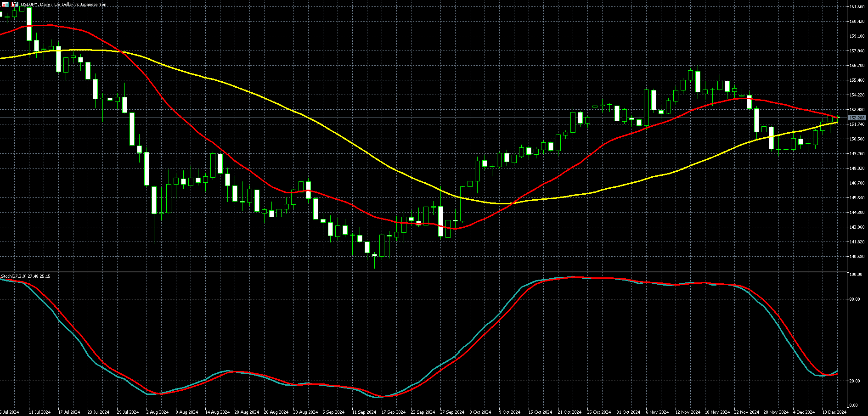This screenshot has height=416, width=868.
Task: Click the 149.260 price scale label
Action: pyautogui.click(x=857, y=154)
